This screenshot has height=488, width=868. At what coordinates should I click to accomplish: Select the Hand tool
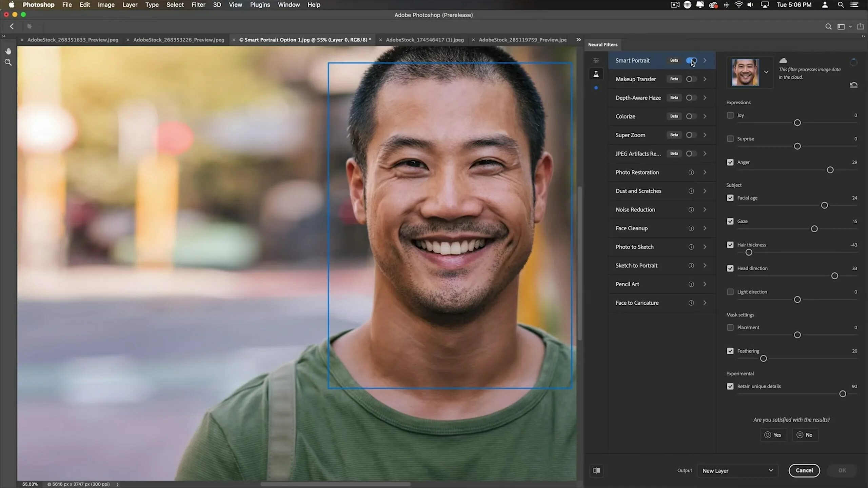click(8, 51)
